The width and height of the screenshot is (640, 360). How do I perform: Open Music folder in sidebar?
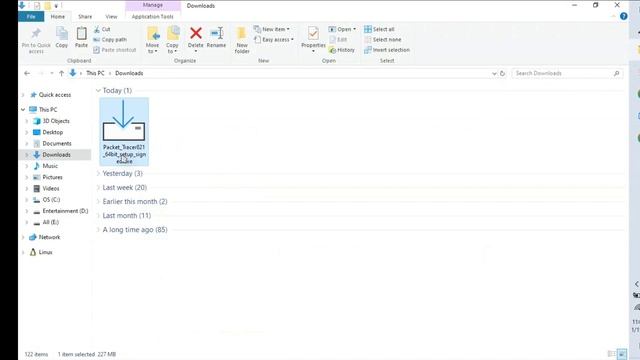[x=50, y=166]
